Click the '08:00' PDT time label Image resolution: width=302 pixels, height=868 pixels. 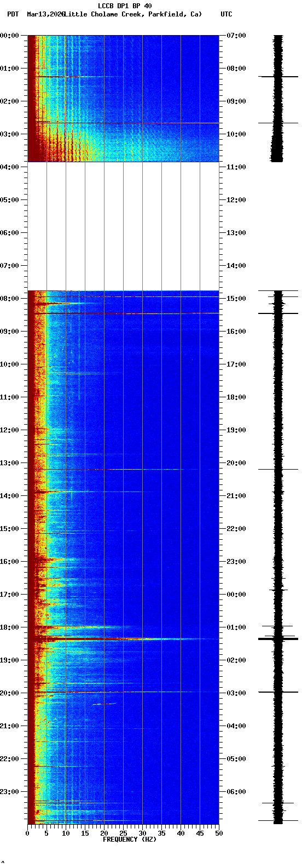coord(9,299)
